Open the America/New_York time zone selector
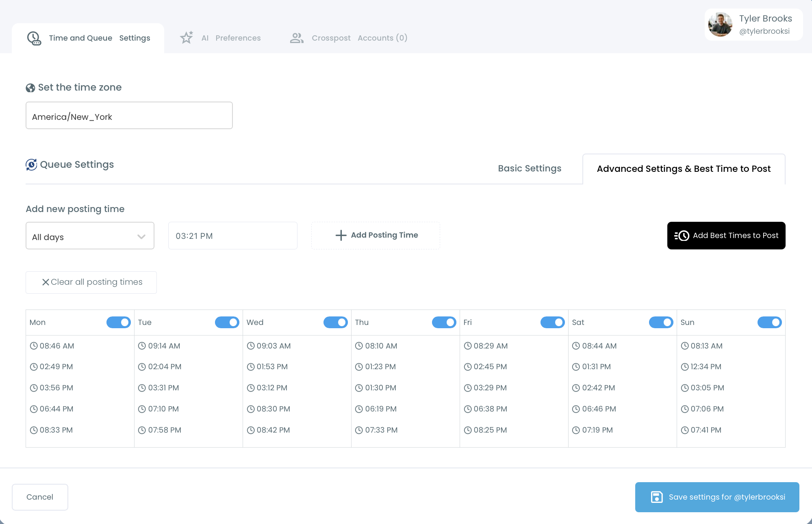 pos(129,115)
